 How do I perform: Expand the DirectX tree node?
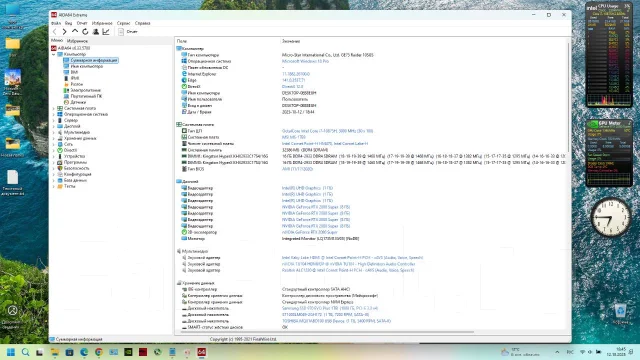pos(53,150)
